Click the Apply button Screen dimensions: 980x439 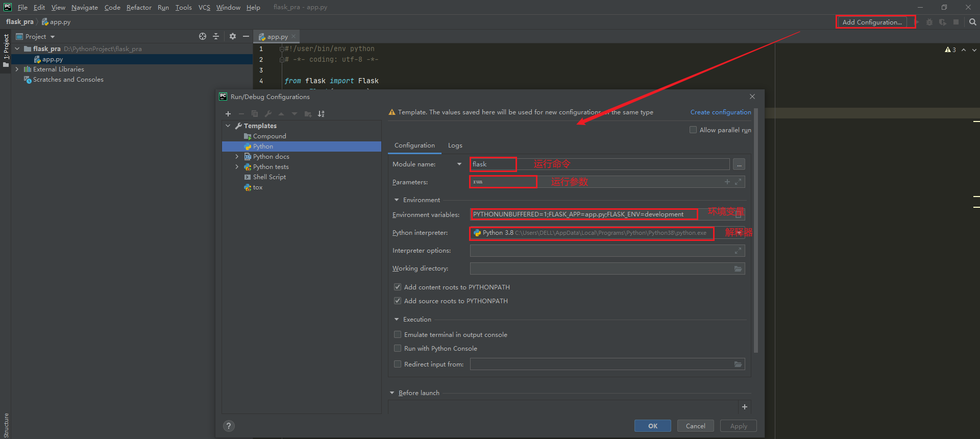[739, 426]
